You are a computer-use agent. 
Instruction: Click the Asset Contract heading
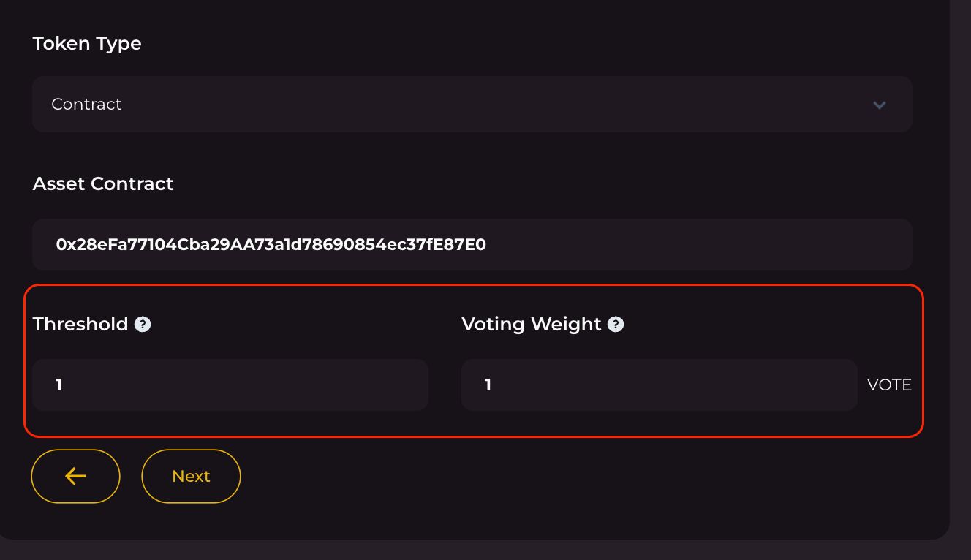click(103, 183)
